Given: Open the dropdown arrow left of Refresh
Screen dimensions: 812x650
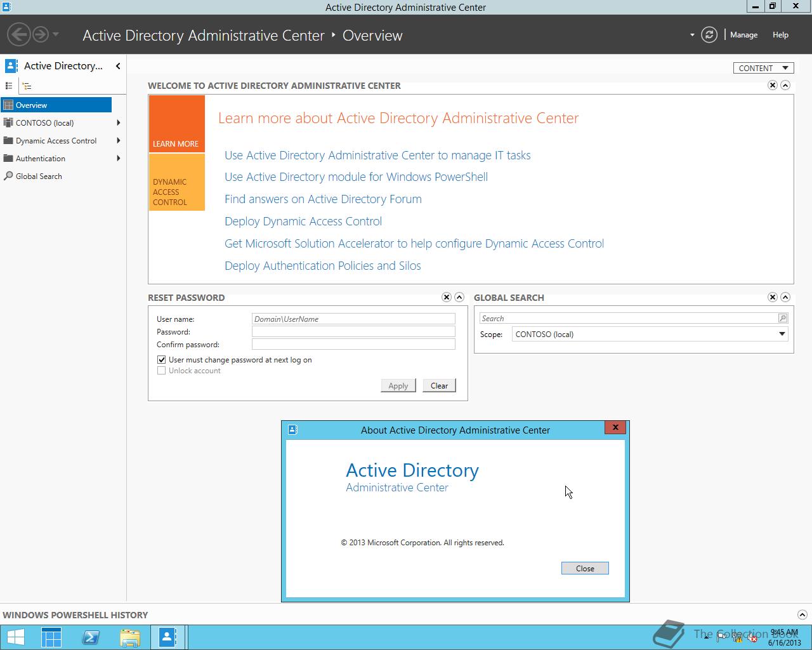Looking at the screenshot, I should click(x=692, y=35).
